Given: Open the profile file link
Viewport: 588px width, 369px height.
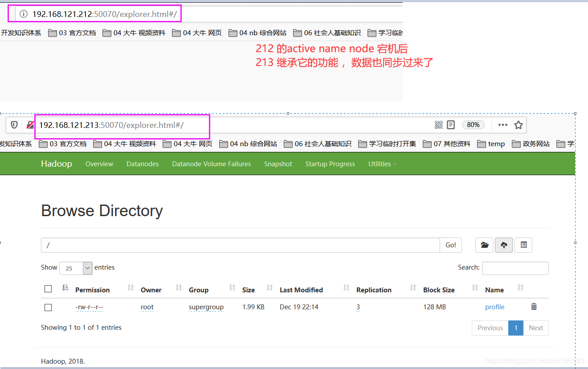Looking at the screenshot, I should click(494, 307).
